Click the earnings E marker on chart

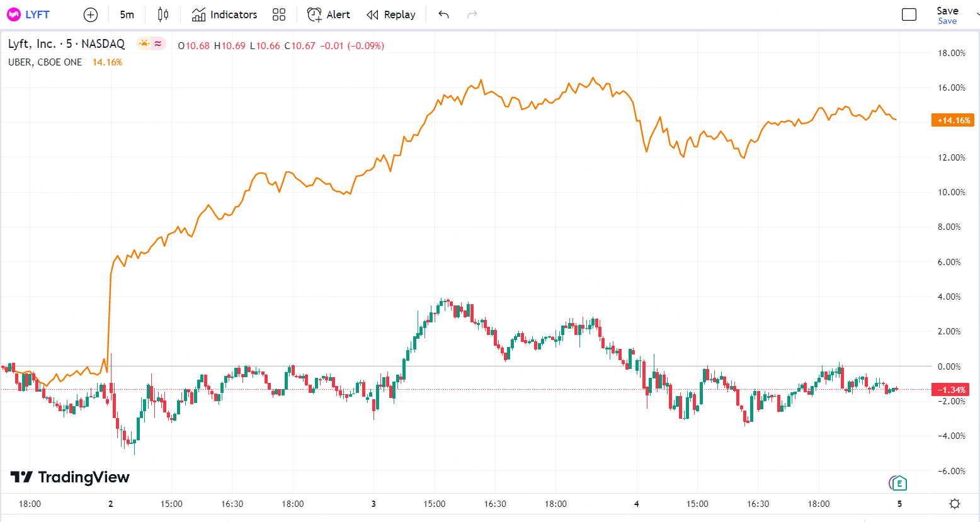[x=899, y=484]
